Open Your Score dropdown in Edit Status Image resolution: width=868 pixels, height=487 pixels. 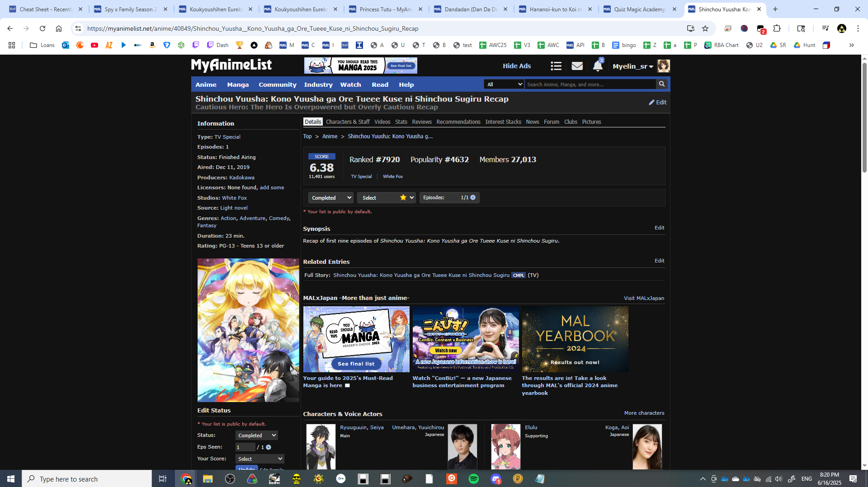point(260,459)
